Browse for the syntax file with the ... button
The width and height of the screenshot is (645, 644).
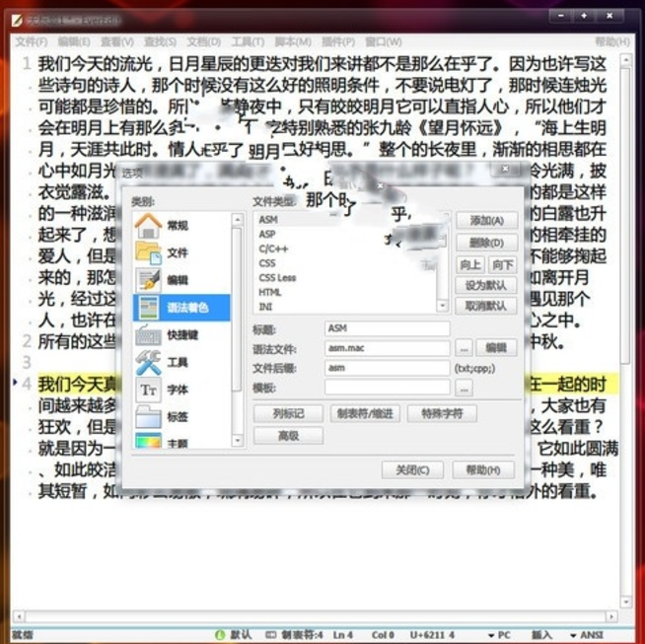(x=464, y=348)
